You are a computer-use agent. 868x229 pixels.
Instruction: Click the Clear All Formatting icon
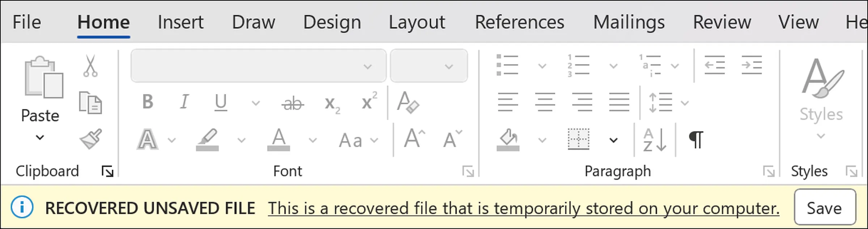tap(408, 102)
